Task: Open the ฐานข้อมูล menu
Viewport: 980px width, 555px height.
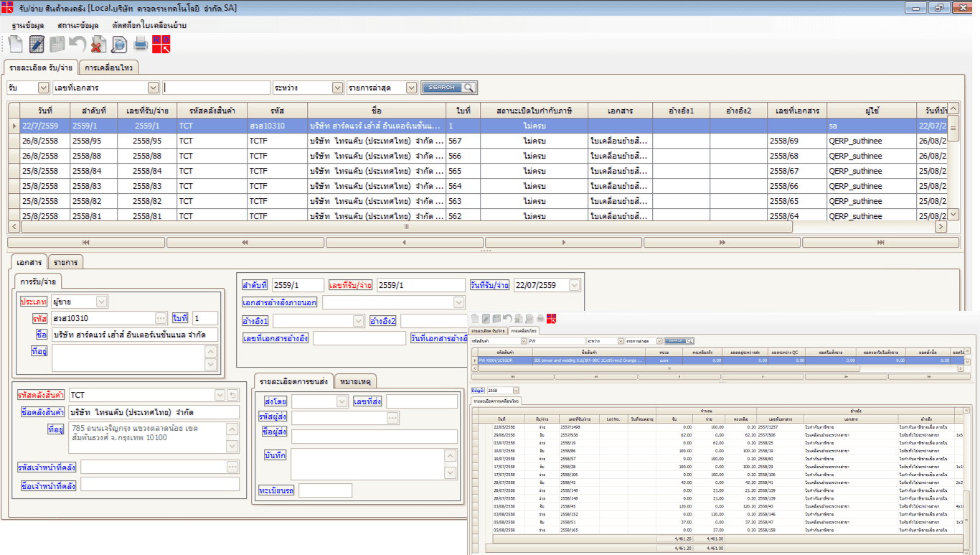Action: coord(28,25)
